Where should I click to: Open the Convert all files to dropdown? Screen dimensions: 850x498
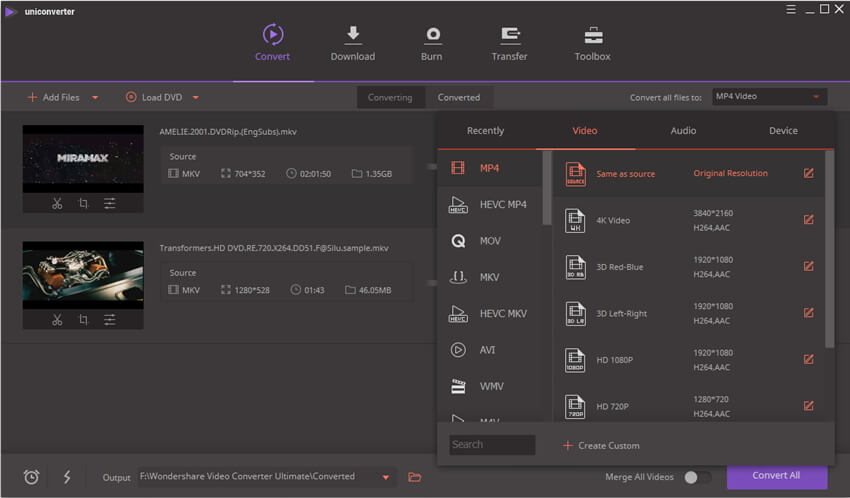770,97
